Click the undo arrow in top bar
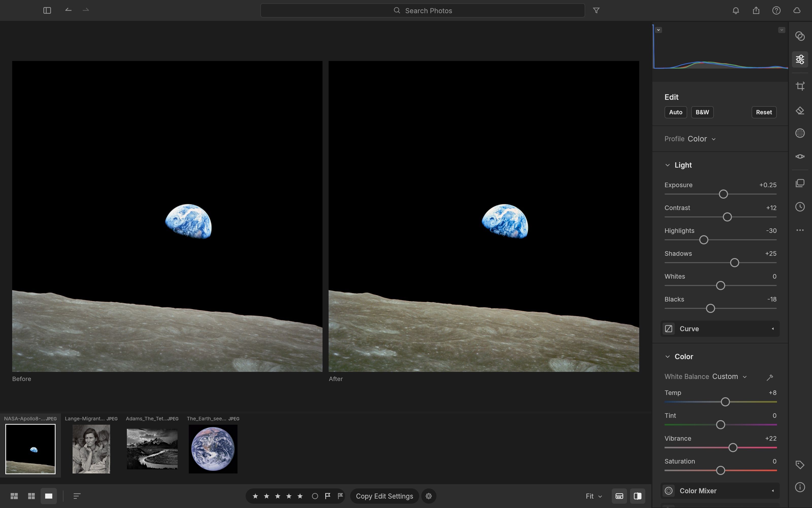This screenshot has width=812, height=508. click(x=69, y=10)
